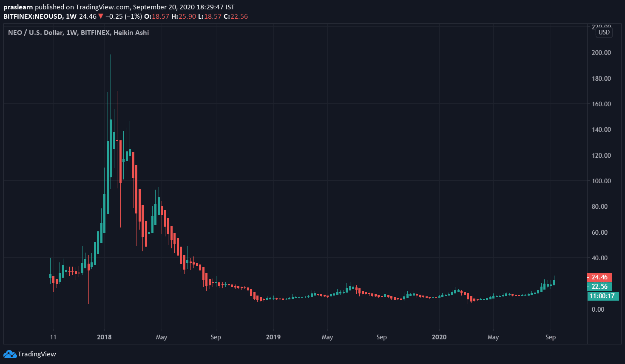The image size is (625, 364).
Task: Click the tallest candle wick peak near 200
Action: tap(111, 55)
